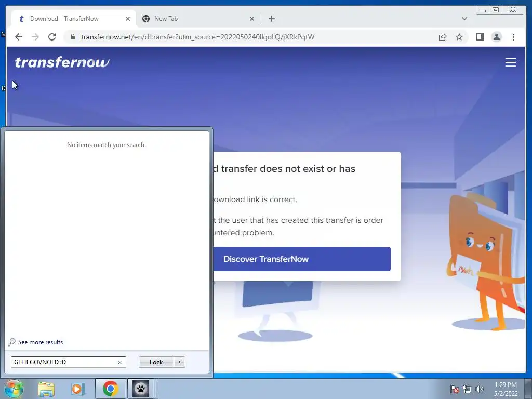This screenshot has height=399, width=532.
Task: Open the paw print app in the taskbar
Action: tap(141, 389)
